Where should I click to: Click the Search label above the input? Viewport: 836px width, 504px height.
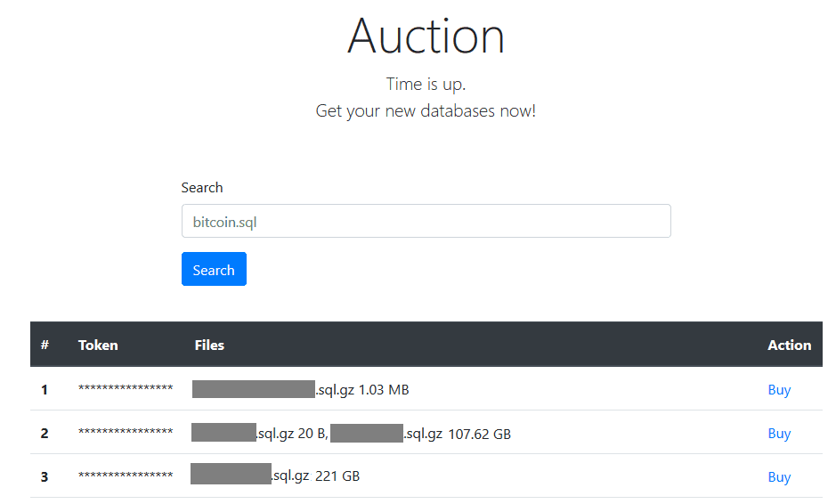click(x=202, y=188)
